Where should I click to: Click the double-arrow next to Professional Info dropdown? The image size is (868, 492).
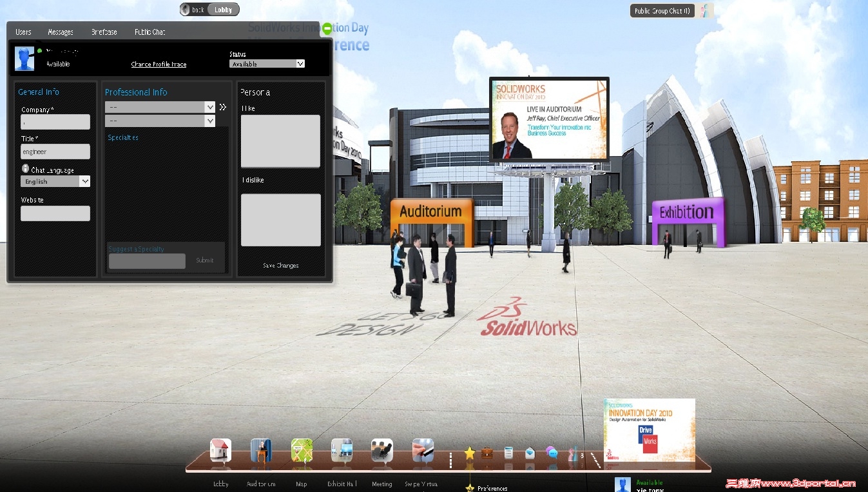point(223,107)
